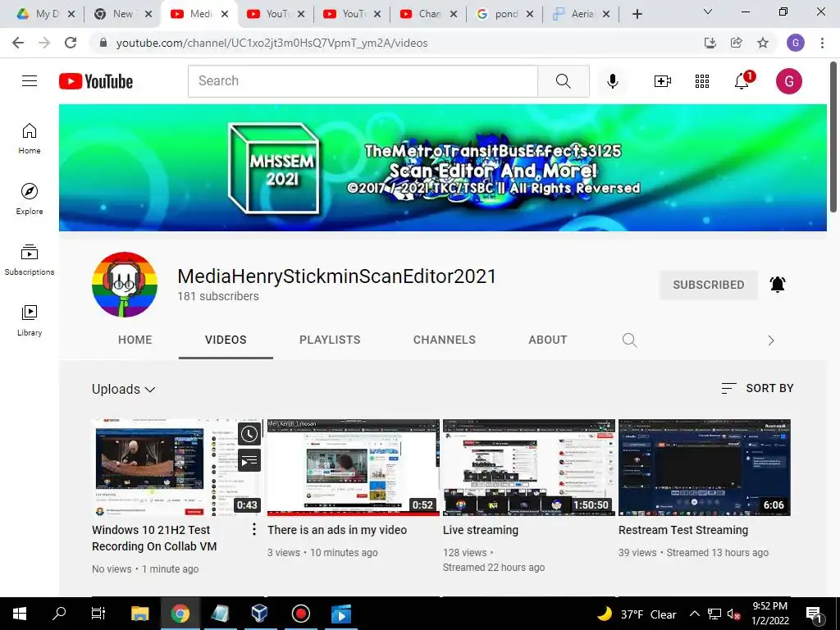Image resolution: width=840 pixels, height=630 pixels.
Task: Switch to the Playlists tab
Action: [x=330, y=340]
